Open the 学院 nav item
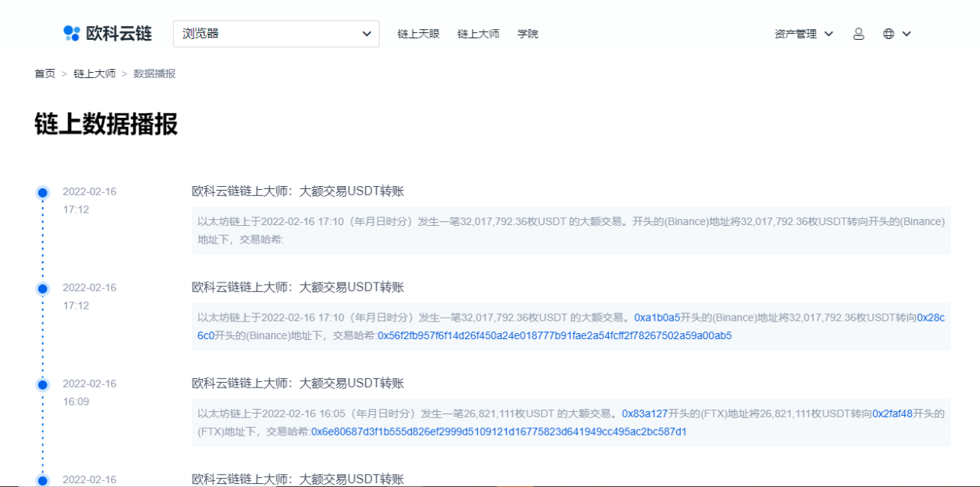Screen dimensions: 980x487 click(528, 34)
